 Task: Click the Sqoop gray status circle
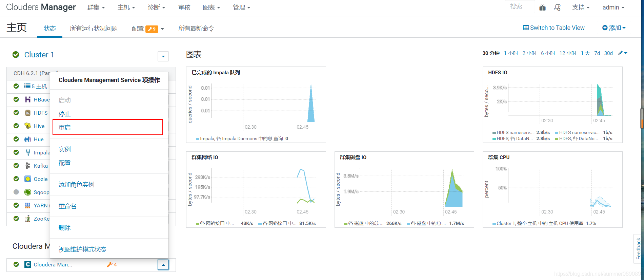coord(16,192)
